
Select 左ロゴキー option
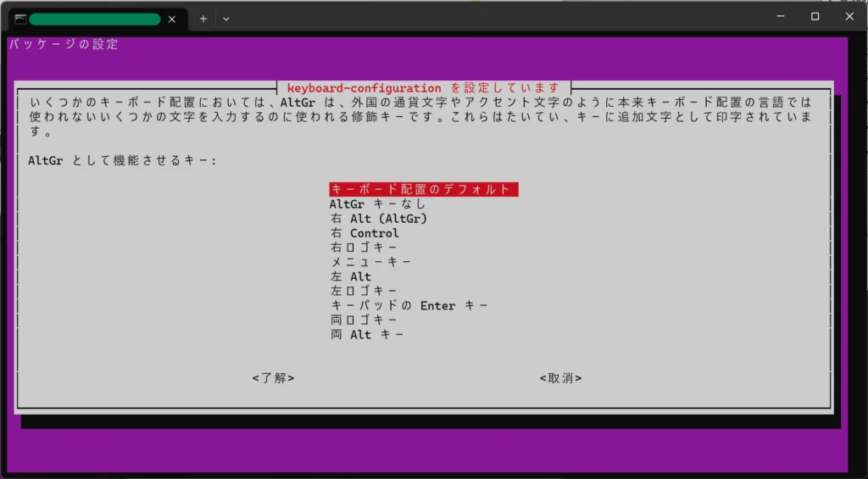coord(364,291)
